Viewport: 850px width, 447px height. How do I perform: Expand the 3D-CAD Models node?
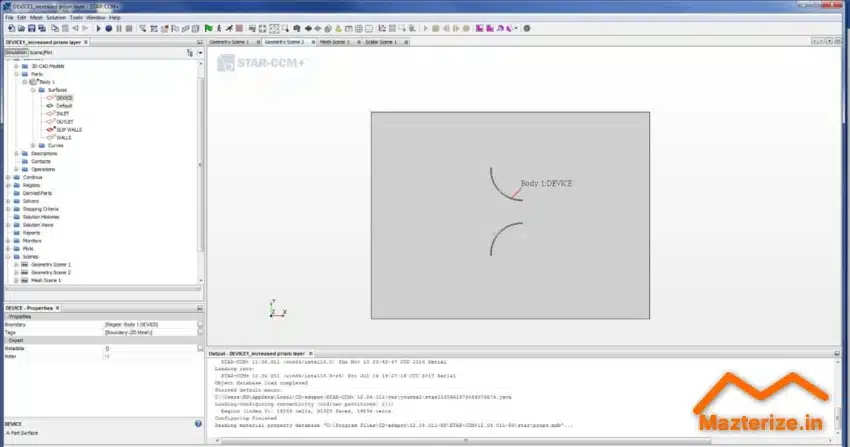coord(16,66)
